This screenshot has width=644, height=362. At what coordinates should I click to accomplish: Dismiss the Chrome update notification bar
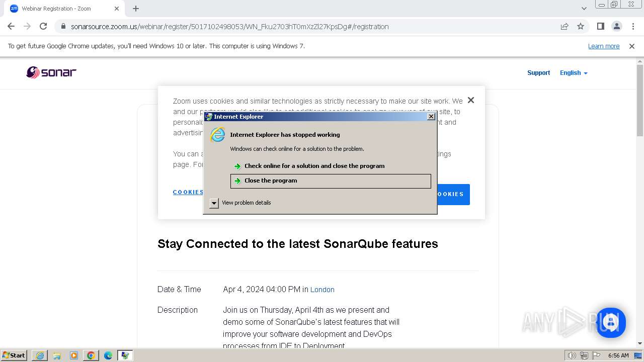coord(632,46)
